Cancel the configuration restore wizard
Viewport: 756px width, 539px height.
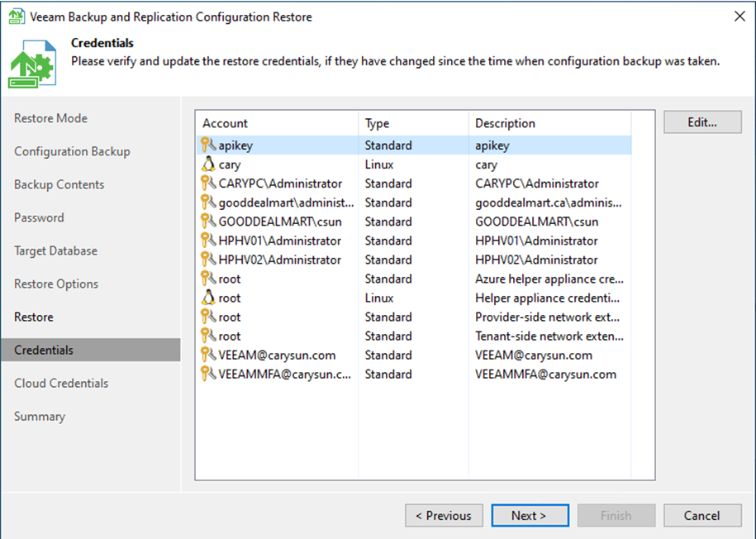pos(702,515)
